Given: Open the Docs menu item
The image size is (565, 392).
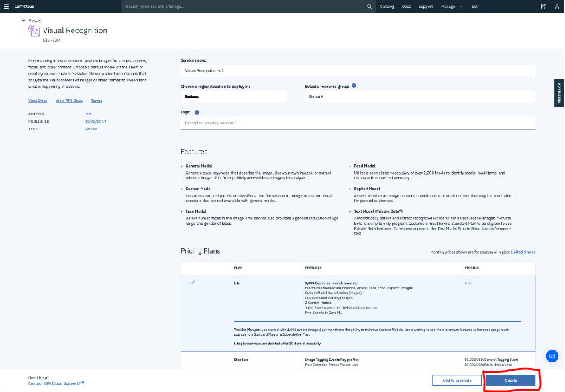Looking at the screenshot, I should click(406, 7).
